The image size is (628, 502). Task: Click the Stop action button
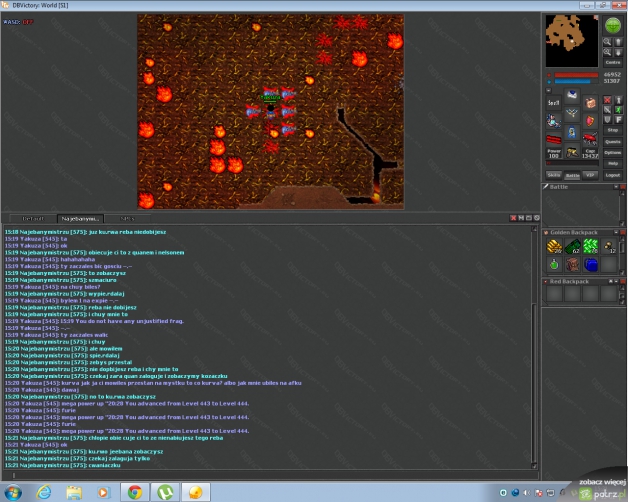coord(613,130)
